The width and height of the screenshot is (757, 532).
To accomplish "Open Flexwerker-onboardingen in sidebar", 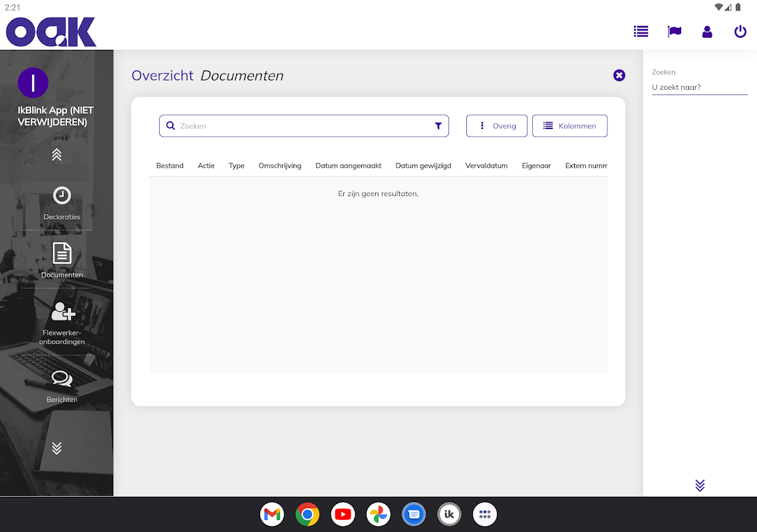I will point(62,324).
